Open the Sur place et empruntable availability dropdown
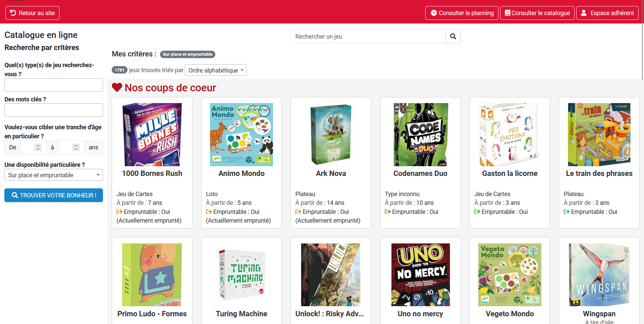The width and height of the screenshot is (644, 324). [x=54, y=175]
